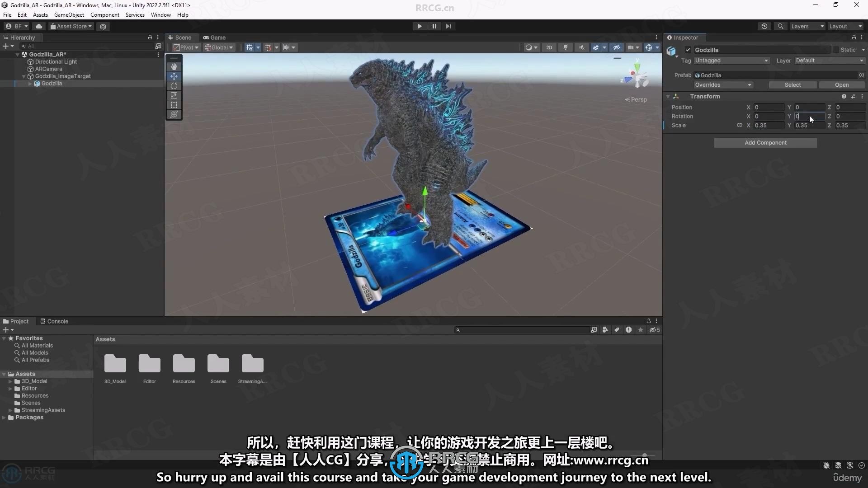Select the Rotate tool
This screenshot has height=488, width=868.
[174, 86]
